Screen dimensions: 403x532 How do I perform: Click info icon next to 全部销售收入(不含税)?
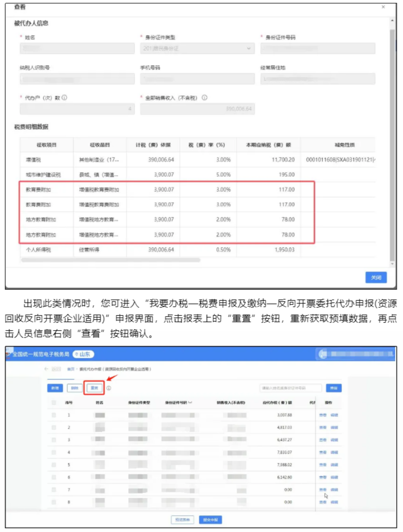click(204, 98)
